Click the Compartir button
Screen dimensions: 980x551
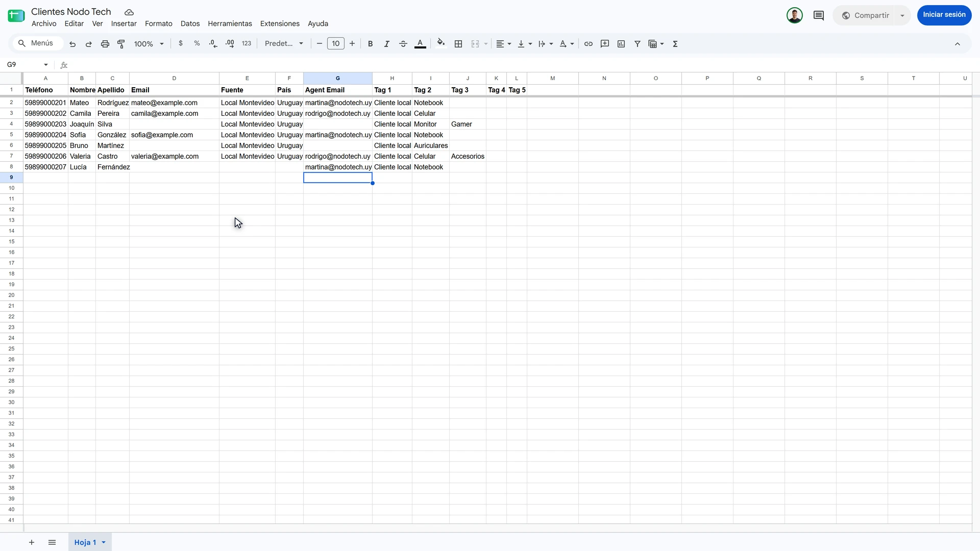[866, 15]
